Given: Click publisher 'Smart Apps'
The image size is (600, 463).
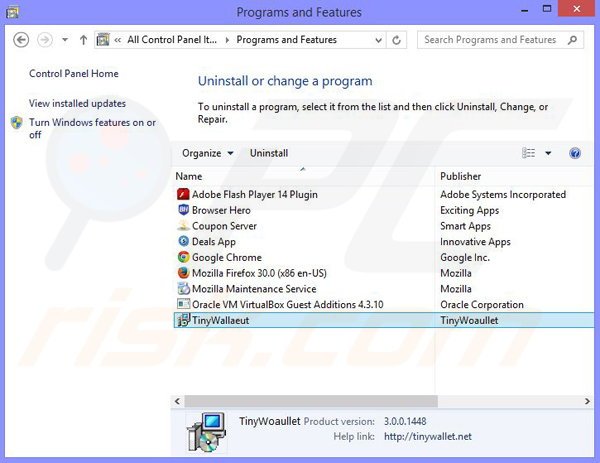Looking at the screenshot, I should coord(465,226).
